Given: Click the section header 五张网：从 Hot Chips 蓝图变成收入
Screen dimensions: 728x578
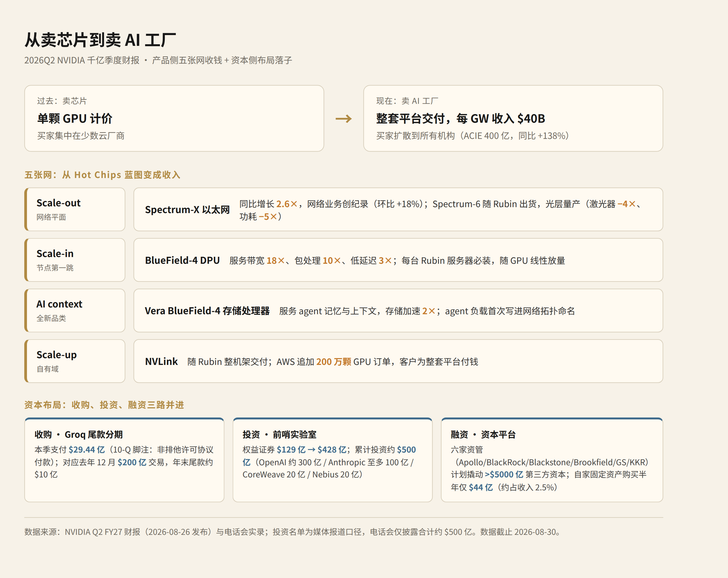Looking at the screenshot, I should point(102,175).
